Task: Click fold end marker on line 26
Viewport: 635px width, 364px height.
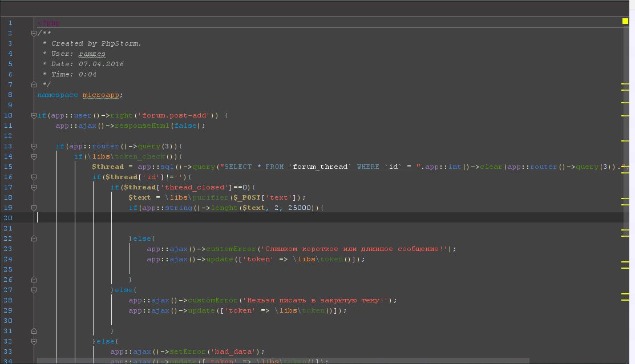Action: (x=34, y=280)
